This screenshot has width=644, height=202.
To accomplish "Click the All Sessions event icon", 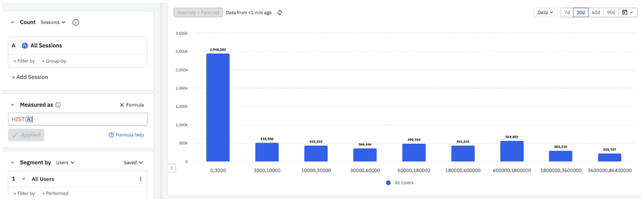I will coord(25,46).
